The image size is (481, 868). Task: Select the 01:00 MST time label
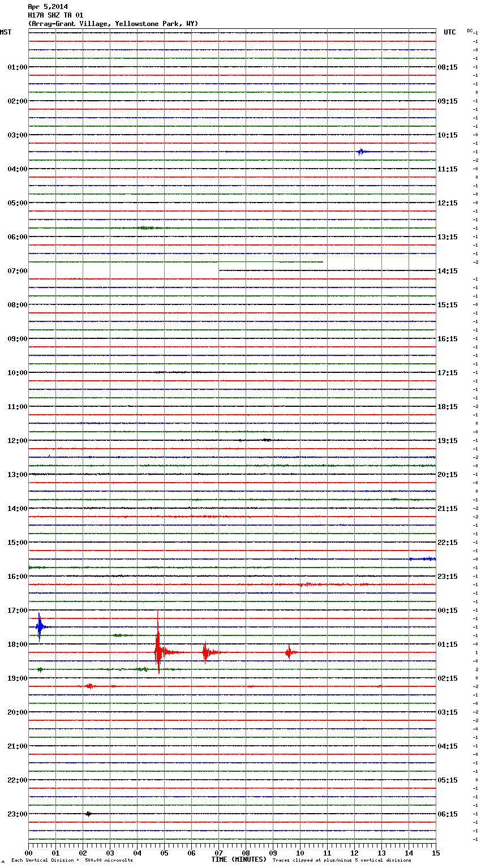coord(17,67)
